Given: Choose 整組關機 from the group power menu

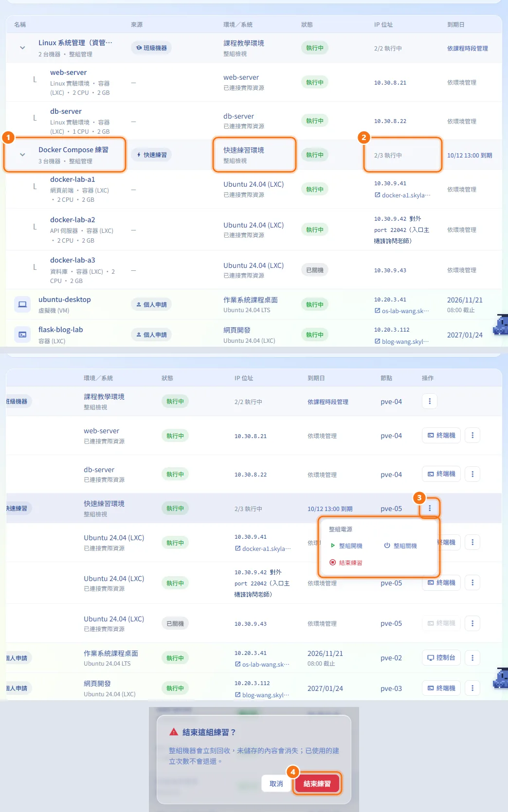Looking at the screenshot, I should [x=400, y=546].
